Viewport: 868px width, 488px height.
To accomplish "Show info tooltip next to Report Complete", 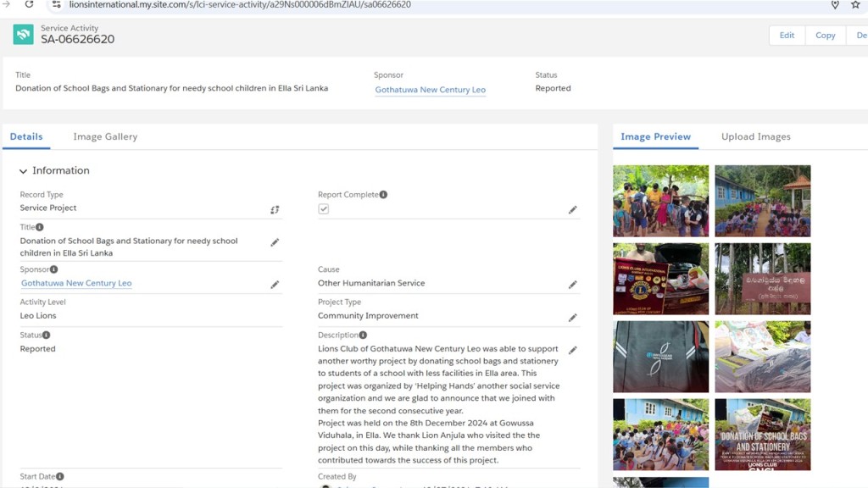I will pos(383,195).
